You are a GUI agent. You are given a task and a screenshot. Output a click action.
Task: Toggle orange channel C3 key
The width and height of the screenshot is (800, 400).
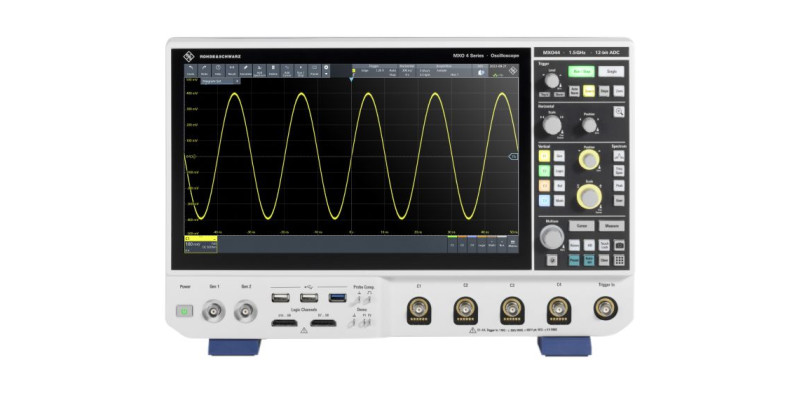(545, 186)
